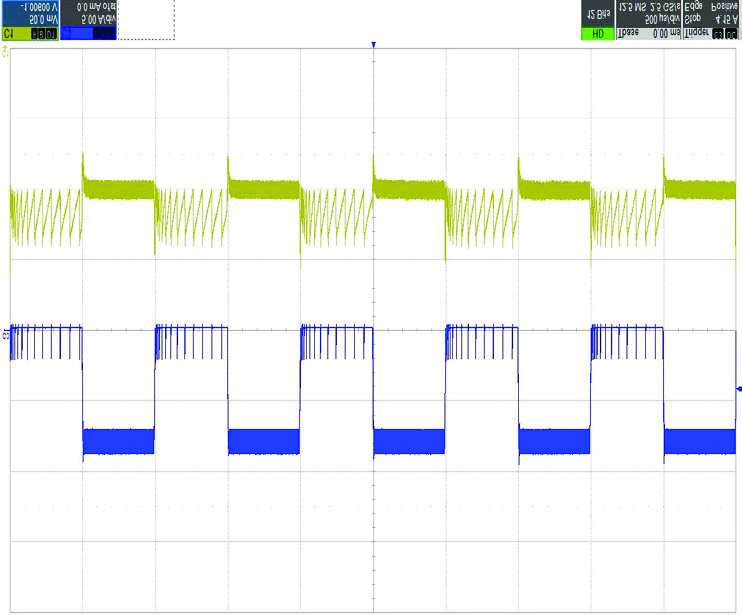Open the C1 channel descriptor box
Image resolution: width=742 pixels, height=615 pixels.
point(30,20)
